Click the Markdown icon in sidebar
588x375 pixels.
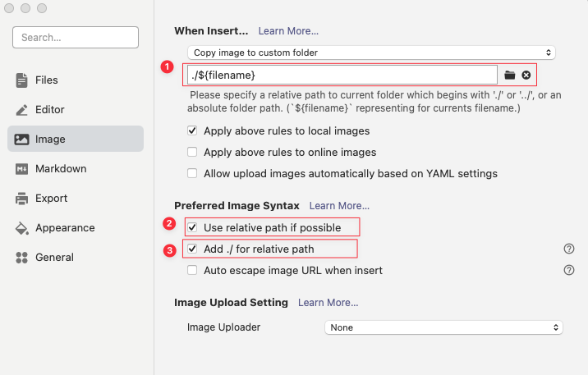[22, 169]
